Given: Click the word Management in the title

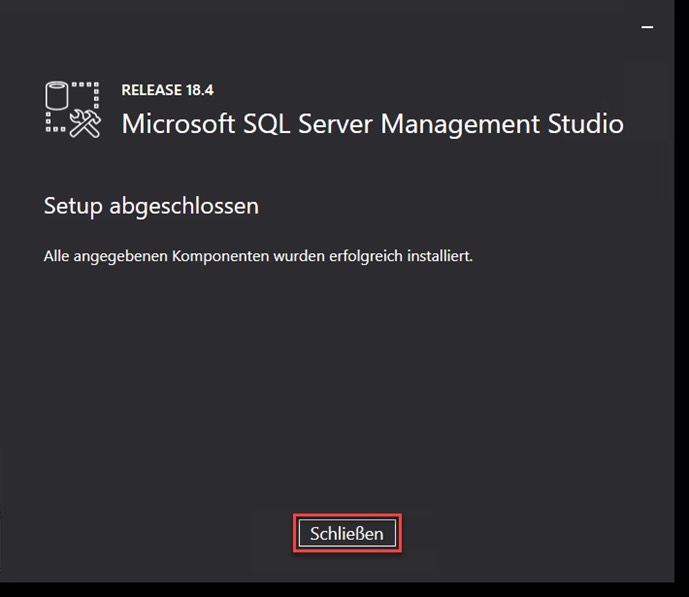Looking at the screenshot, I should click(460, 125).
